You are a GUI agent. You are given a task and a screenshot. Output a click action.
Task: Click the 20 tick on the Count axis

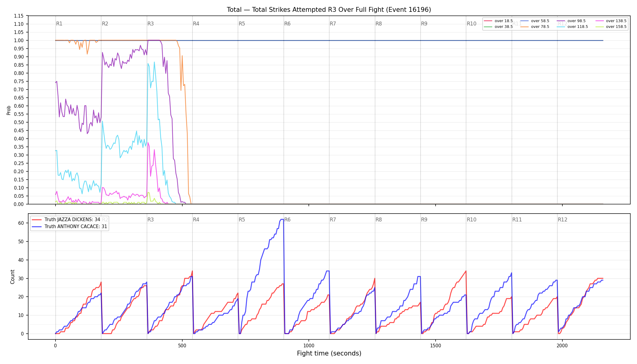(21, 297)
